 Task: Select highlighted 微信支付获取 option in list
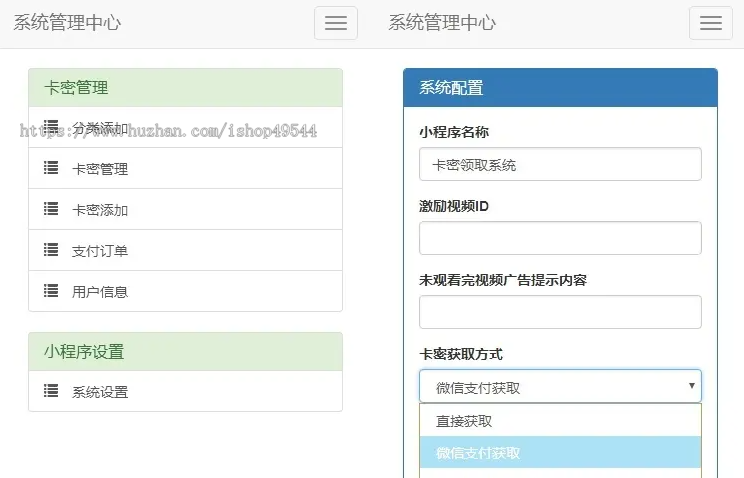click(x=560, y=452)
